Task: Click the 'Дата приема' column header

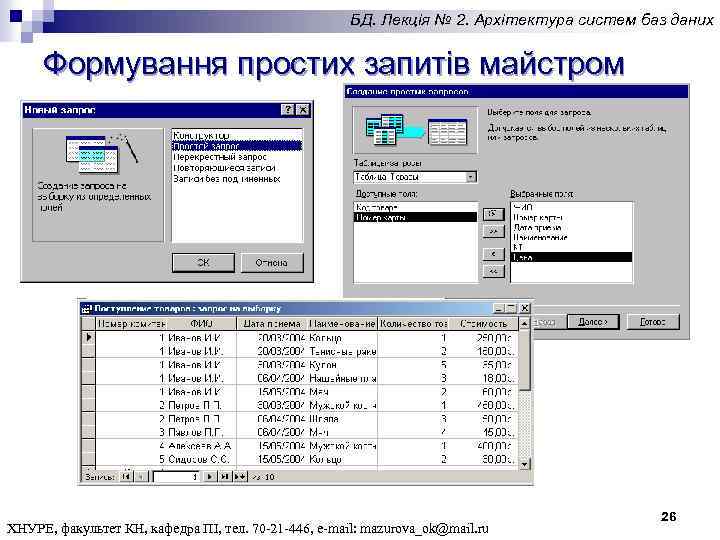Action: (x=272, y=324)
